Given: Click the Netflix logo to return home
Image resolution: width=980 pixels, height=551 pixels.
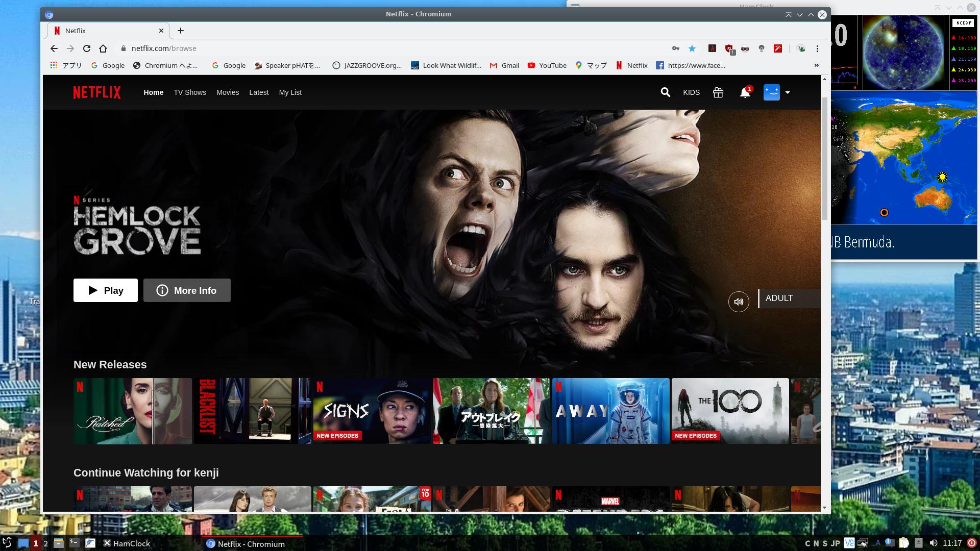Looking at the screenshot, I should [x=96, y=92].
